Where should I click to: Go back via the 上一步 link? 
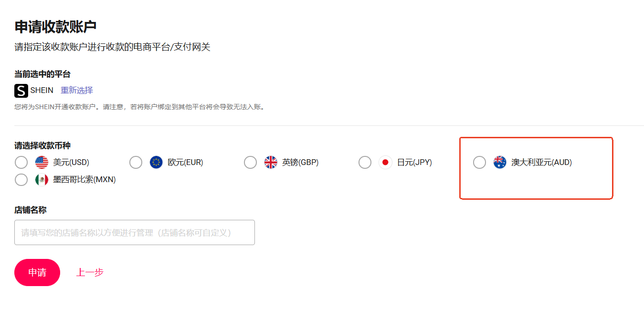click(x=90, y=272)
